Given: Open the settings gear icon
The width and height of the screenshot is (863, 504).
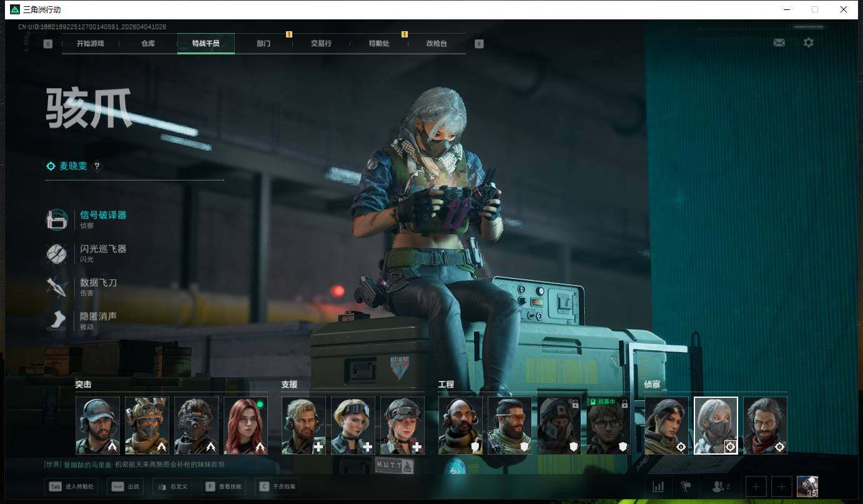Looking at the screenshot, I should pyautogui.click(x=809, y=42).
